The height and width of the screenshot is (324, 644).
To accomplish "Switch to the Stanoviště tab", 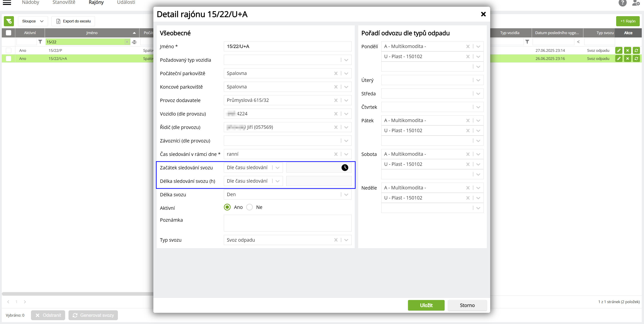I will (x=64, y=2).
